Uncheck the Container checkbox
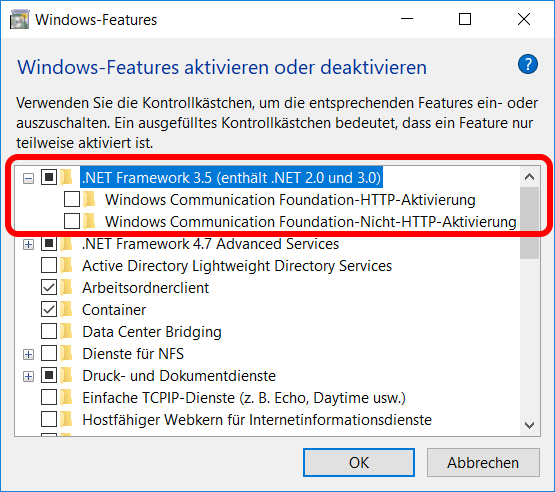Viewport: 555px width, 492px height. [49, 310]
